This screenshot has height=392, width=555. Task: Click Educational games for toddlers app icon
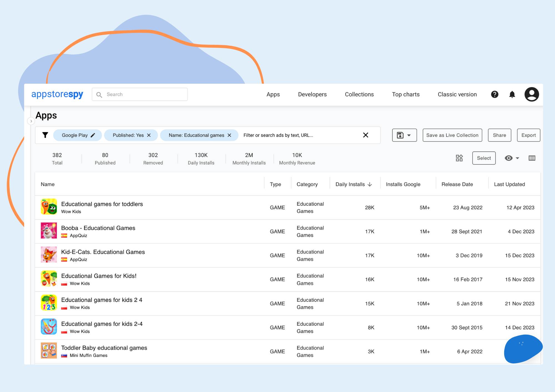pyautogui.click(x=49, y=207)
